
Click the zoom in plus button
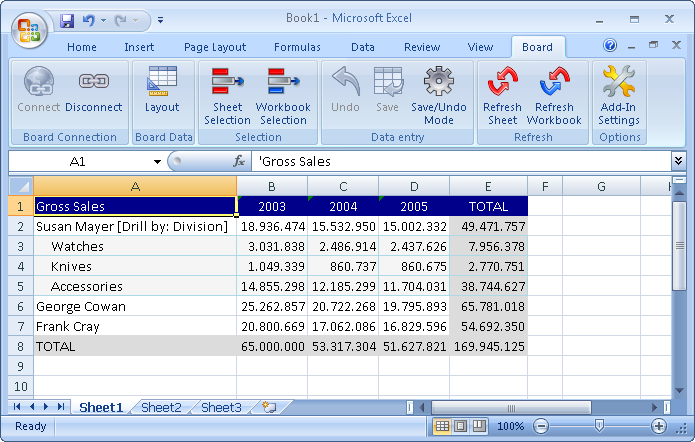tap(658, 426)
